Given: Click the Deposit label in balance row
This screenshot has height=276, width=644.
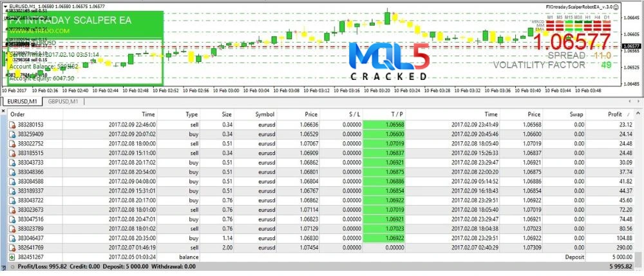Looking at the screenshot, I should click(574, 257).
